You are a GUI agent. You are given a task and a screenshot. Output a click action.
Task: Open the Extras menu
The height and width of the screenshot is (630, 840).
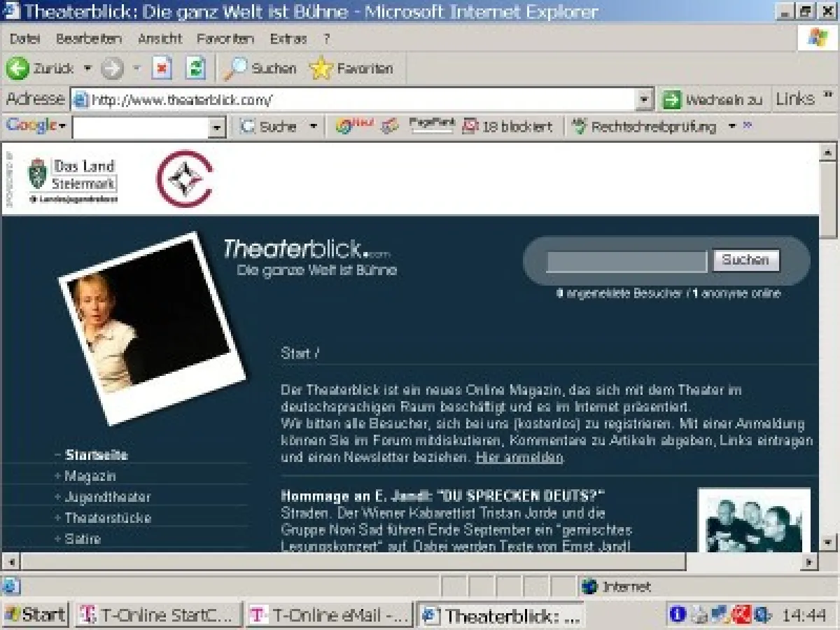pyautogui.click(x=288, y=39)
